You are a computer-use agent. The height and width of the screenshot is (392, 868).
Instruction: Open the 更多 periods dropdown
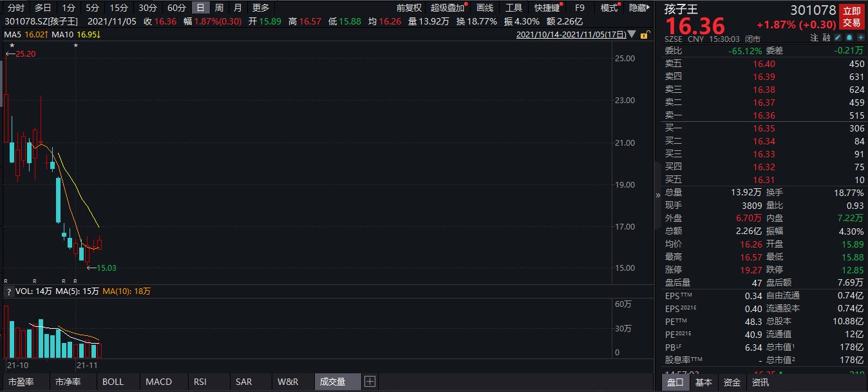click(261, 8)
